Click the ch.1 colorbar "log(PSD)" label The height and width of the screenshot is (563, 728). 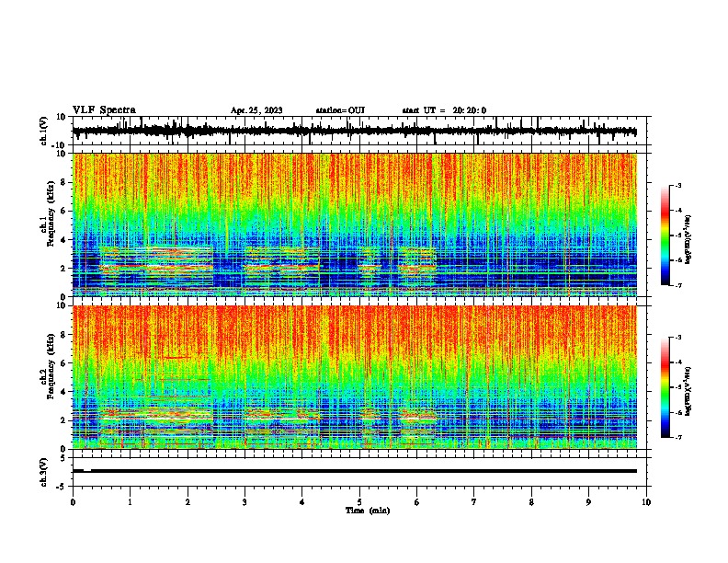pyautogui.click(x=688, y=240)
